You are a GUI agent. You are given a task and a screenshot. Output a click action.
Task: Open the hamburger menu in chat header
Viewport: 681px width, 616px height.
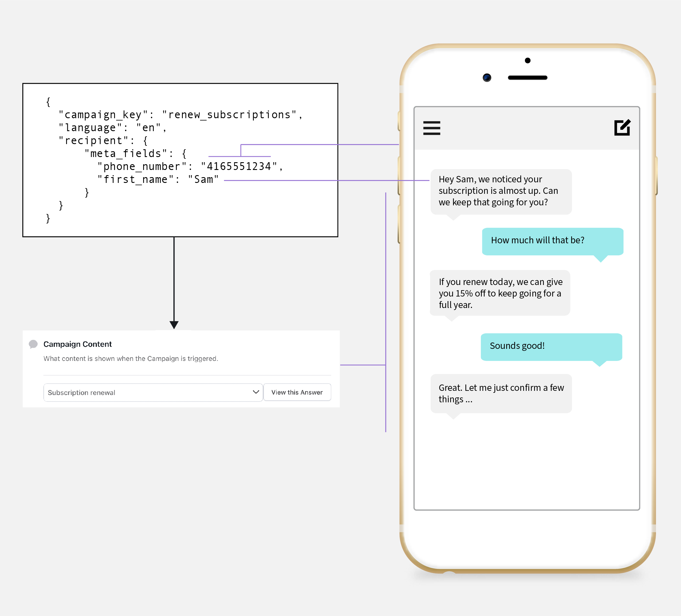point(431,128)
